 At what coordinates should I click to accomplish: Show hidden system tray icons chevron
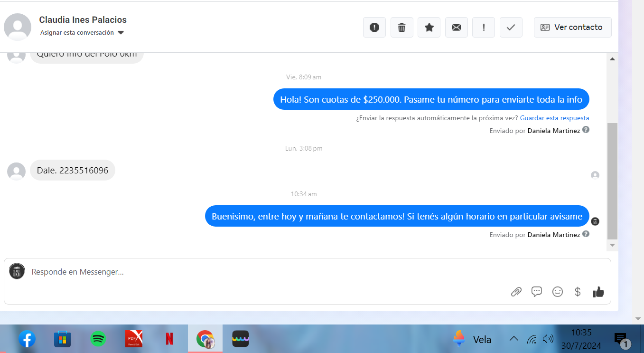click(513, 339)
